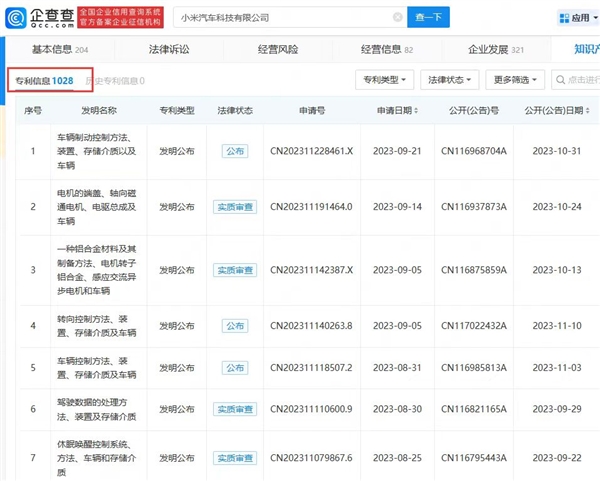
Task: Click publication number CN116821165A
Action: click(474, 409)
